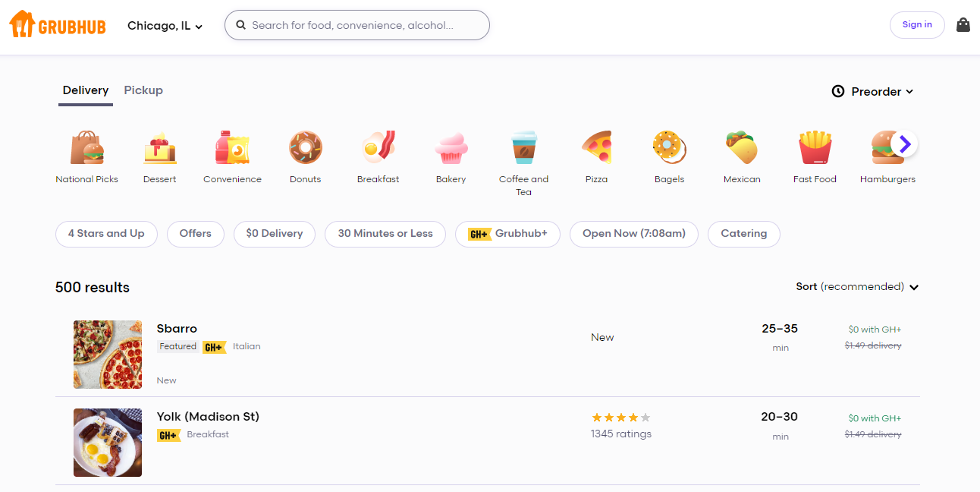980x492 pixels.
Task: Switch to the Pickup tab
Action: (x=143, y=90)
